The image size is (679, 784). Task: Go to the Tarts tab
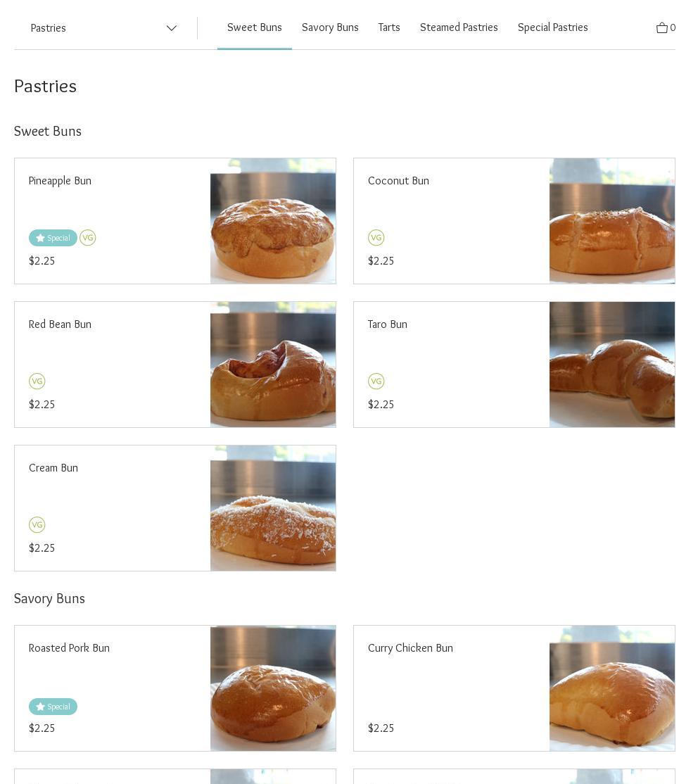coord(389,27)
